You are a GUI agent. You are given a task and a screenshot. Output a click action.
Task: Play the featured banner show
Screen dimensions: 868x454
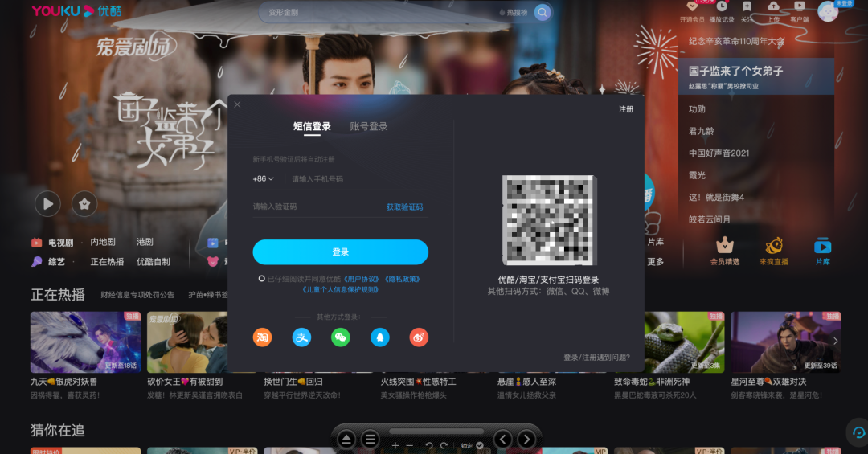pyautogui.click(x=47, y=204)
